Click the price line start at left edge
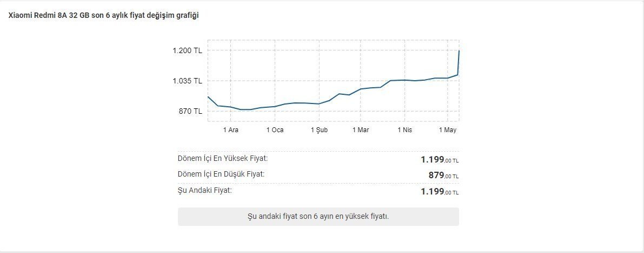Viewport: 644px width, 253px height. click(209, 97)
